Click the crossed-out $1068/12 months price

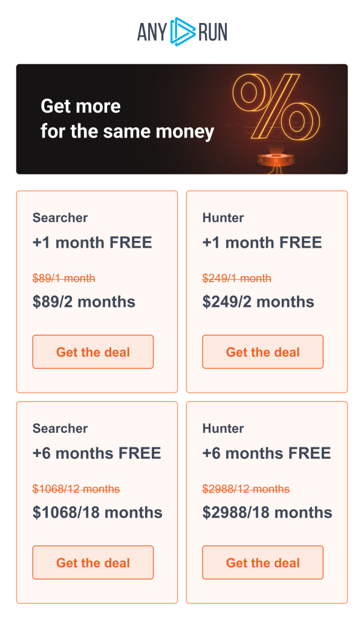click(x=76, y=489)
